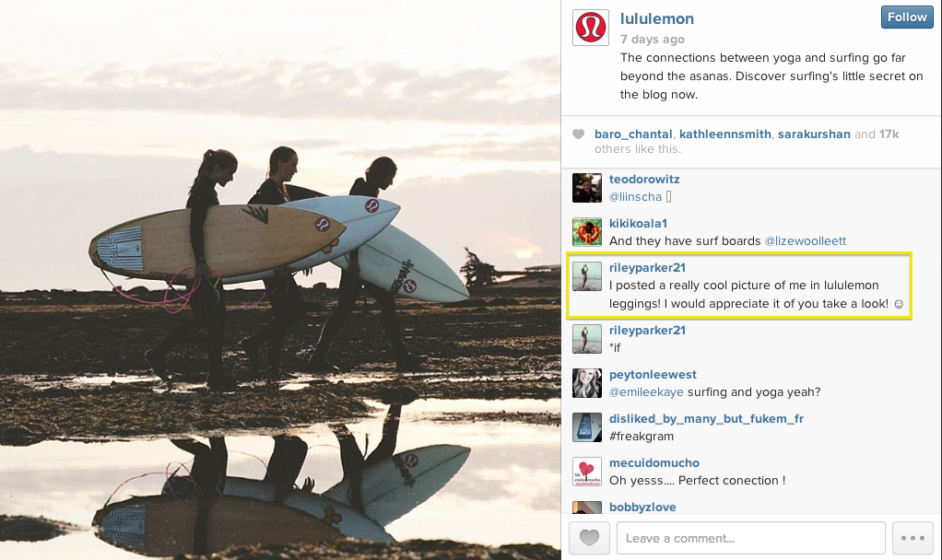The image size is (942, 560).
Task: Click mecuidomucho's heart avatar
Action: pyautogui.click(x=587, y=472)
